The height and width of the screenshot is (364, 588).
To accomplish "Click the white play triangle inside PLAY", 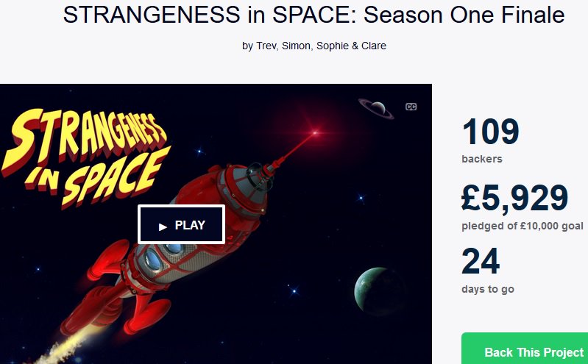I will 163,226.
